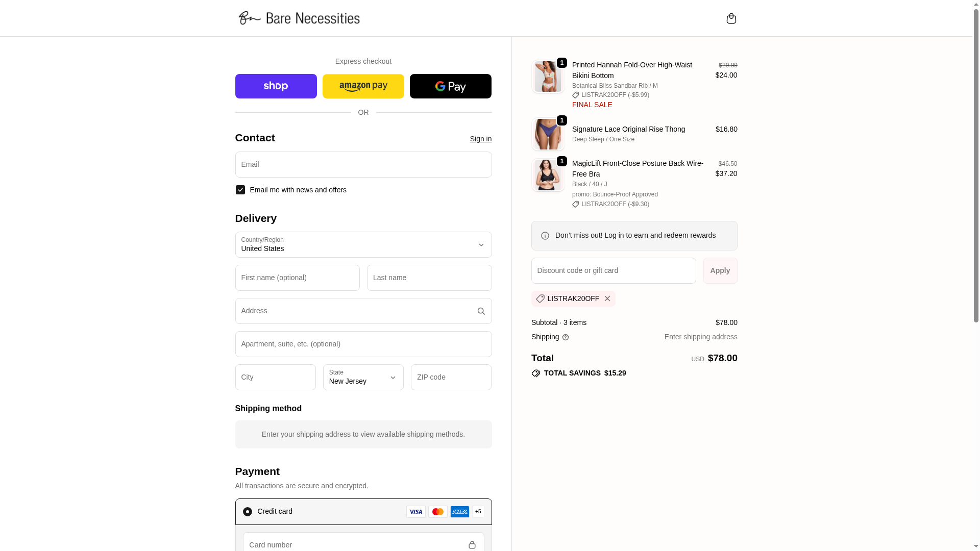Screen dimensions: 980x551
Task: Show the +5 more card types
Action: click(x=478, y=512)
